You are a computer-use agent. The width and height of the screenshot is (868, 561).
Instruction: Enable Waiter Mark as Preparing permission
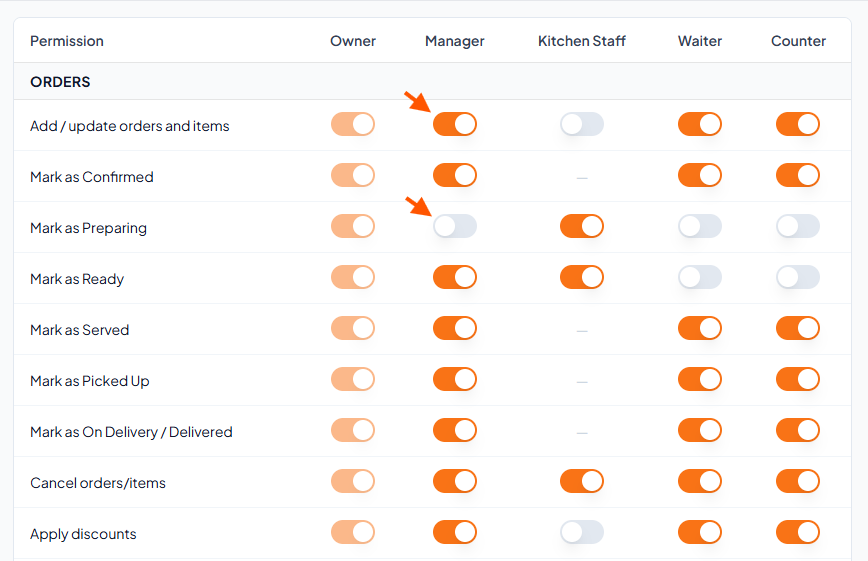(x=700, y=226)
